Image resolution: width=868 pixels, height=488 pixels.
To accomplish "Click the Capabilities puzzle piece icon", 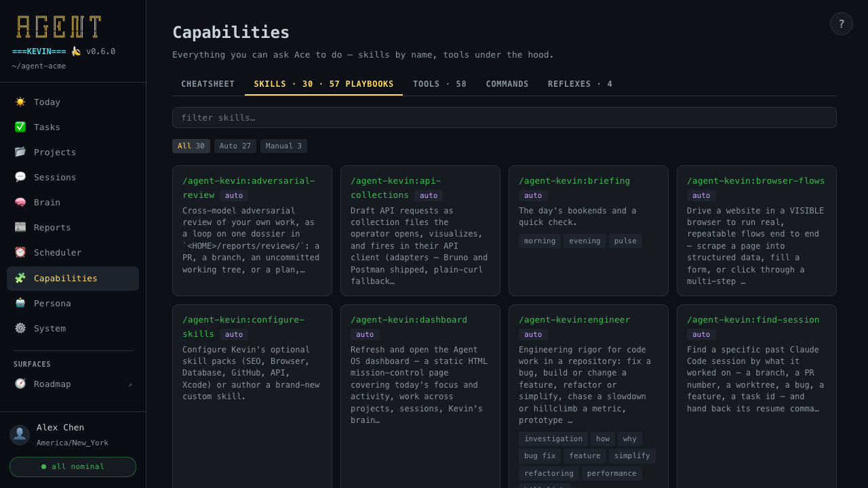I will tap(20, 278).
